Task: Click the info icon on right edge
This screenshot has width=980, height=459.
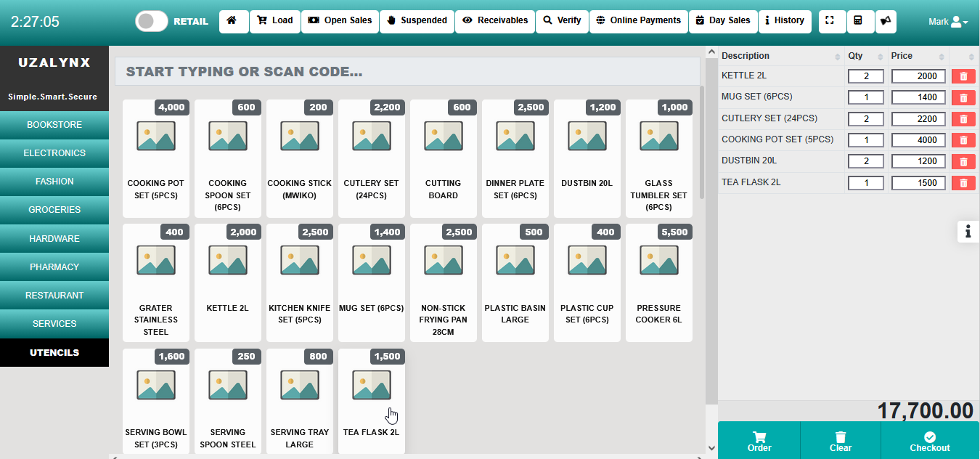Action: tap(968, 232)
